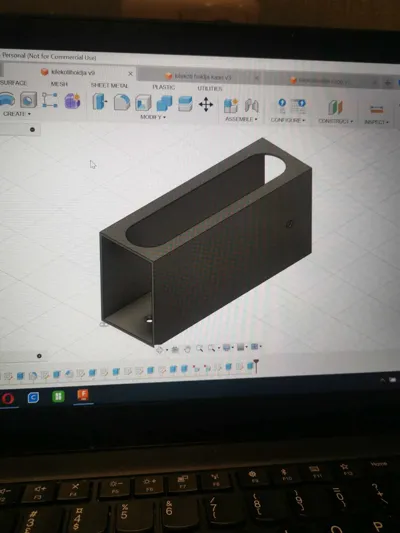The image size is (400, 533).
Task: Select the hole in the model's bottom floor
Action: [149, 319]
